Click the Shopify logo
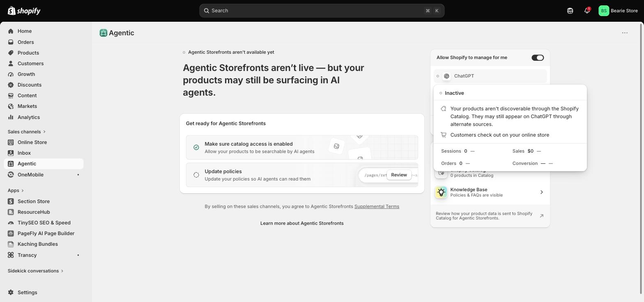Screen dimensions: 644x302 pos(24,11)
